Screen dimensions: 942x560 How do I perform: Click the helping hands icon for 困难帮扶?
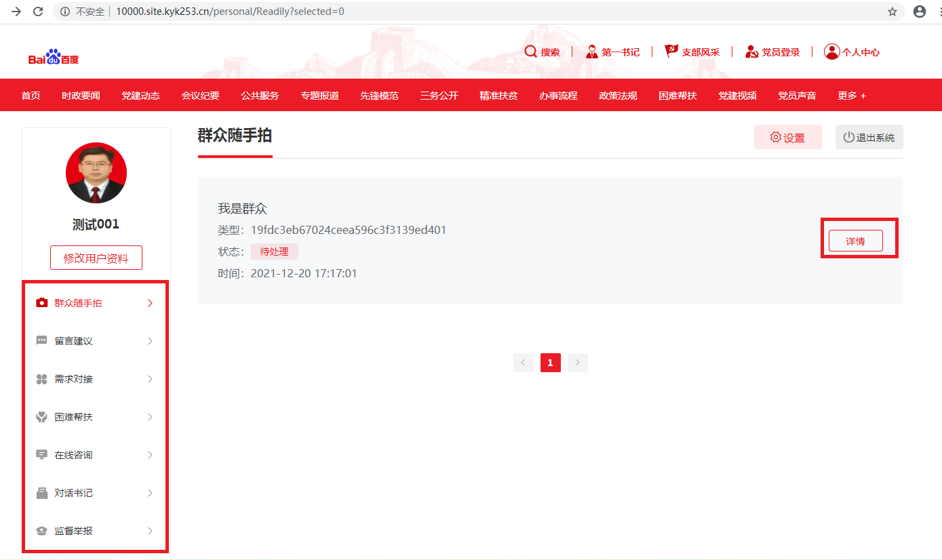click(x=41, y=417)
